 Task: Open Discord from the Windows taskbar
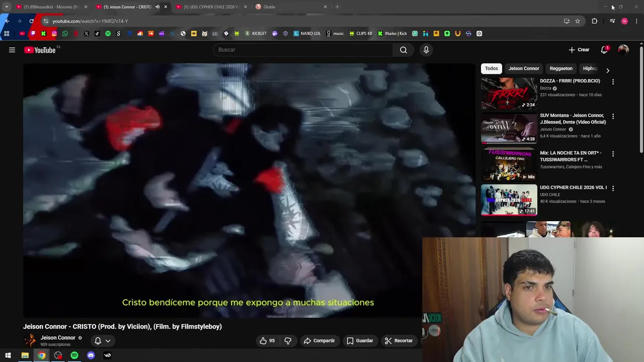tap(91, 355)
